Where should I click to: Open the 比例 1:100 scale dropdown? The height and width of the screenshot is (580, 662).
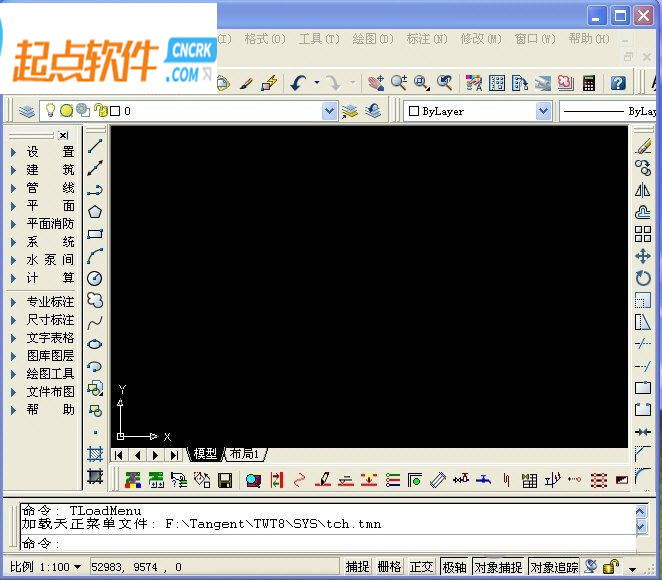tap(46, 566)
